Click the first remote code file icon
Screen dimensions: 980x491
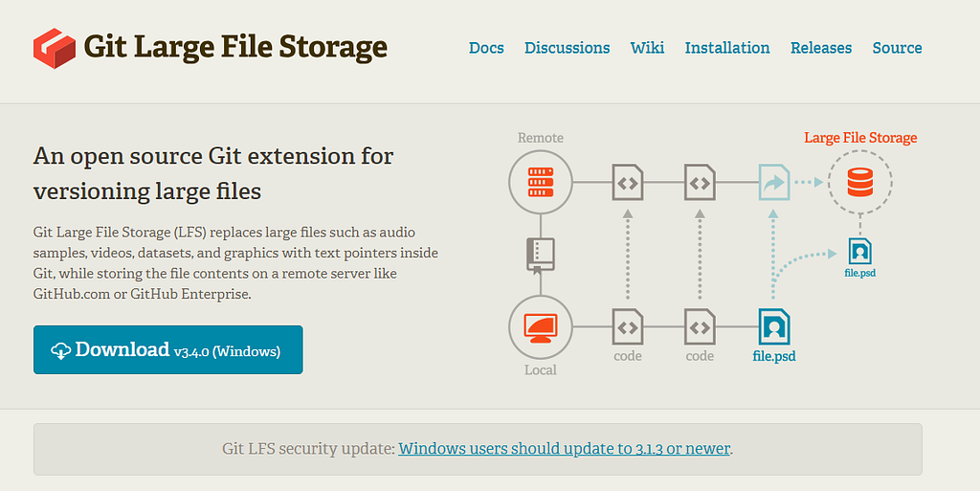628,183
